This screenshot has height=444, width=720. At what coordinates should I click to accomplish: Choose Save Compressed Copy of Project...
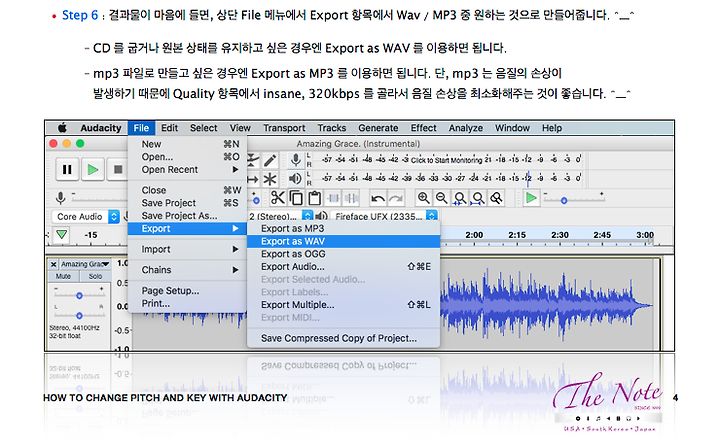pyautogui.click(x=343, y=338)
